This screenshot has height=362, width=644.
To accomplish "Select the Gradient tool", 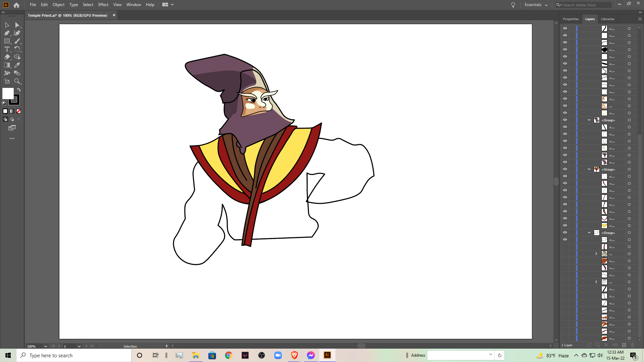I will point(7,65).
